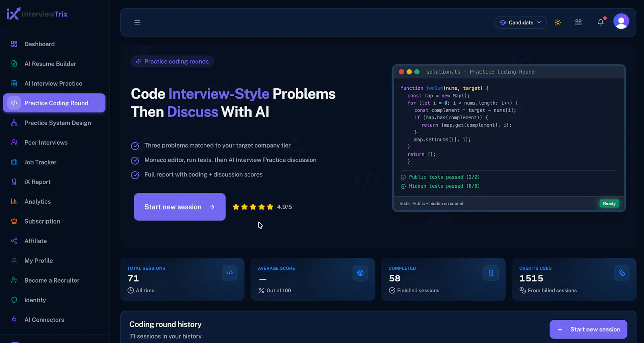Click the Identity shield icon
The height and width of the screenshot is (343, 644).
(14, 300)
